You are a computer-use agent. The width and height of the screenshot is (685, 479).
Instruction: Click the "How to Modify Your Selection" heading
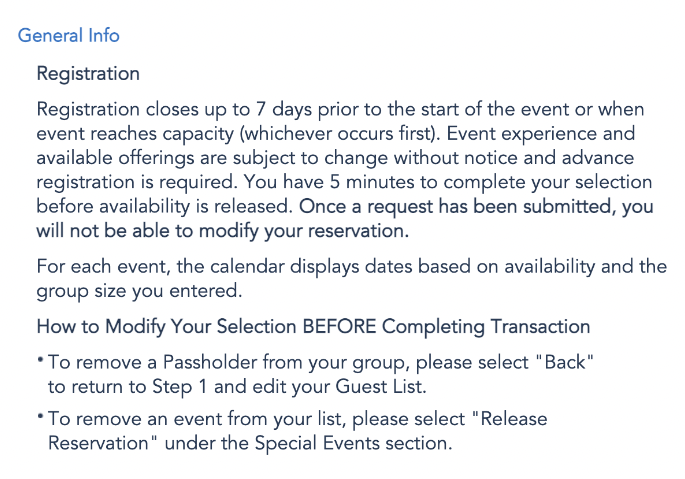point(313,327)
